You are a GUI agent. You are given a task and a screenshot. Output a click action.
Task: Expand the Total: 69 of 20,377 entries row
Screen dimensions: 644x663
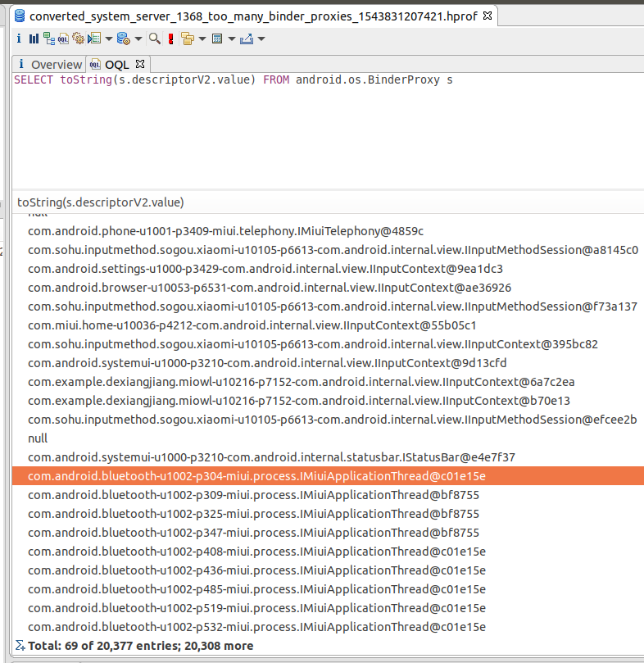click(x=328, y=646)
